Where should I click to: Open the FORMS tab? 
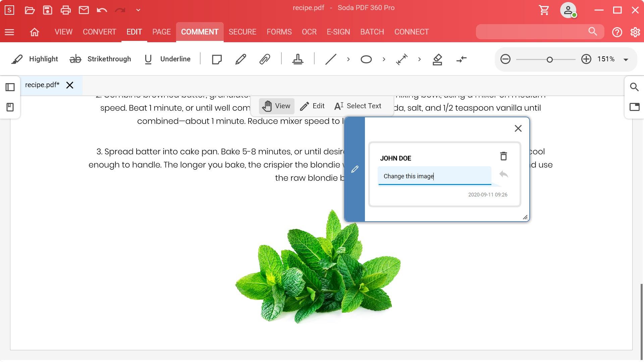[279, 32]
